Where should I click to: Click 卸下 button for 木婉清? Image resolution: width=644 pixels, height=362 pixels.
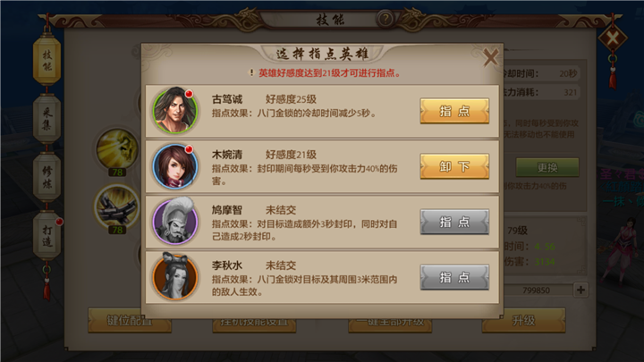(454, 166)
